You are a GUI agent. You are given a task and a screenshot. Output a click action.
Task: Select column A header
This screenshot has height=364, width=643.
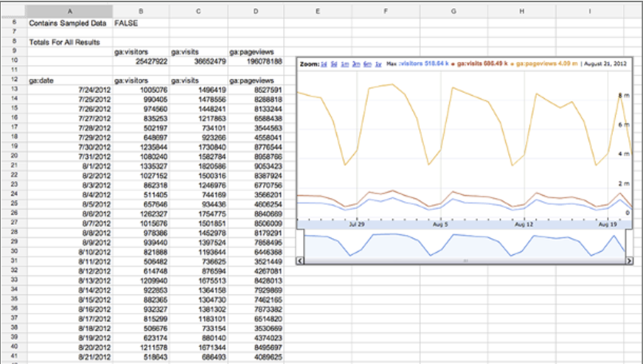[x=70, y=12]
